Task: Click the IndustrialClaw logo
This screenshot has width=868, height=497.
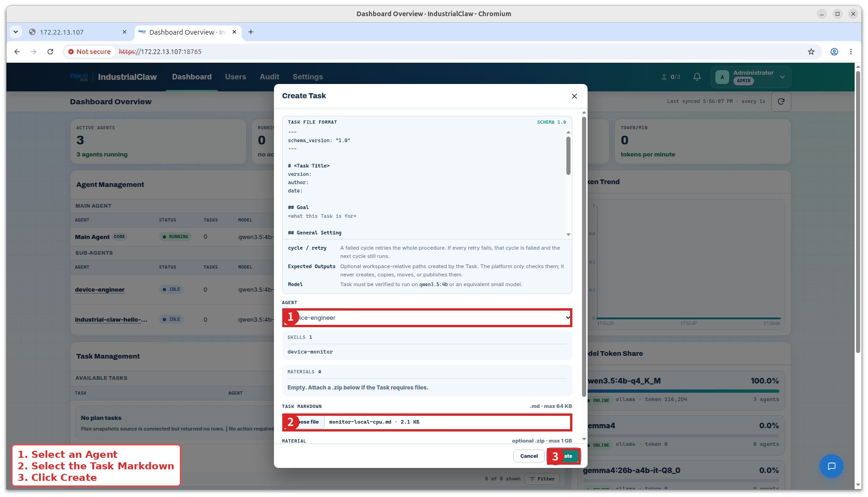Action: coord(113,77)
